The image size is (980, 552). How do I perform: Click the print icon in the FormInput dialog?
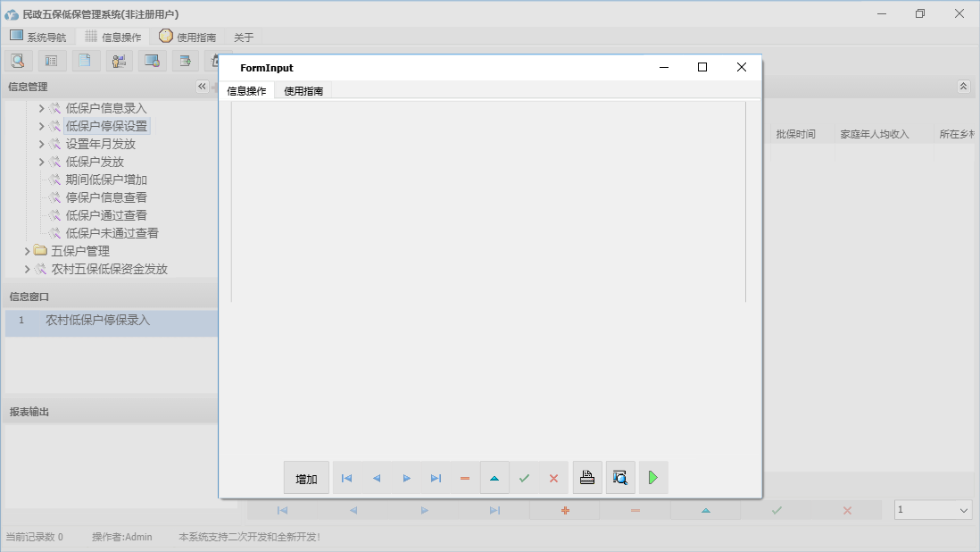click(587, 477)
